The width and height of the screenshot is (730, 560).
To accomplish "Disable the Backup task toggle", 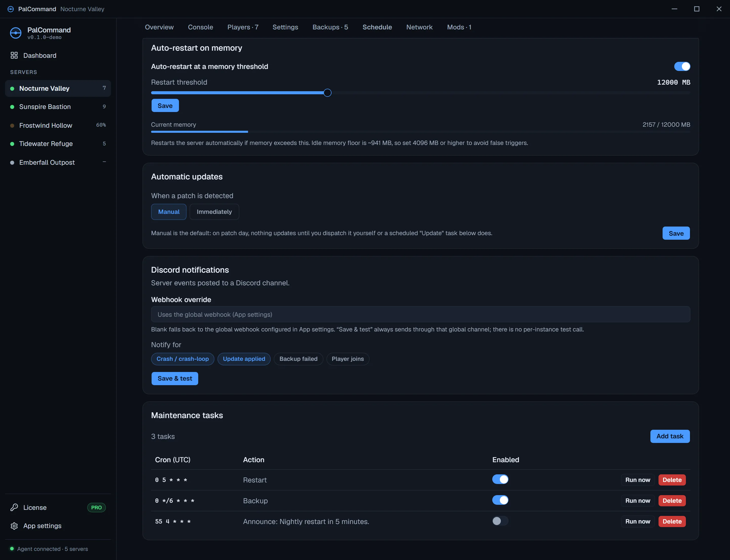I will point(500,500).
